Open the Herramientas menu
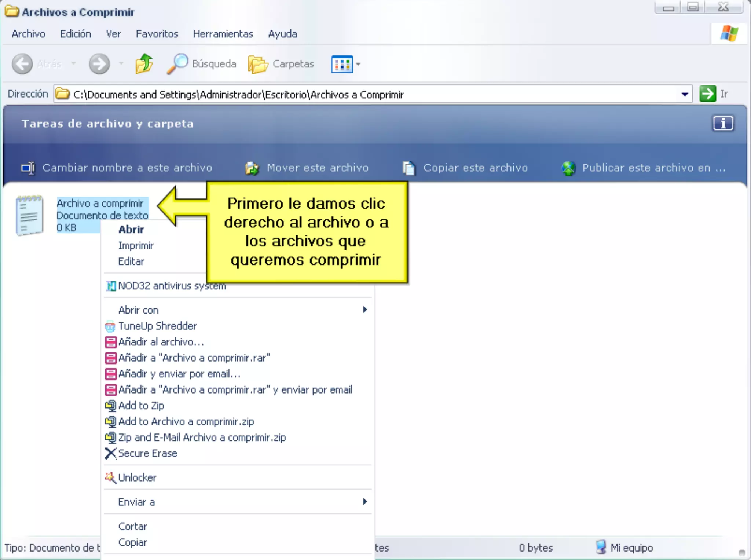 (x=223, y=34)
